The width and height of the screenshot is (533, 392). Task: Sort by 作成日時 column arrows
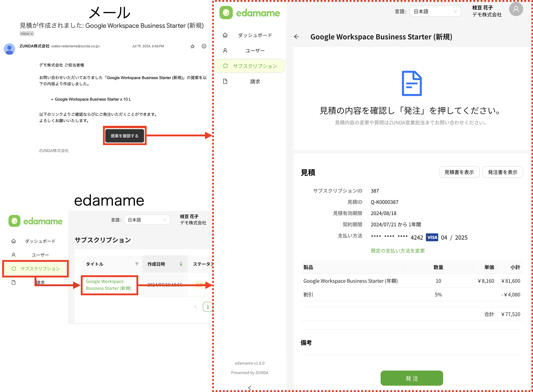click(181, 264)
